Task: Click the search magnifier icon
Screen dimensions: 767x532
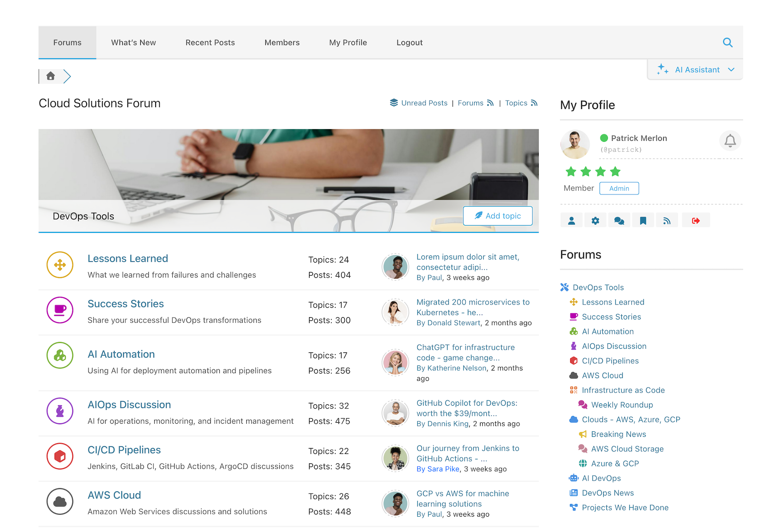Action: click(727, 42)
